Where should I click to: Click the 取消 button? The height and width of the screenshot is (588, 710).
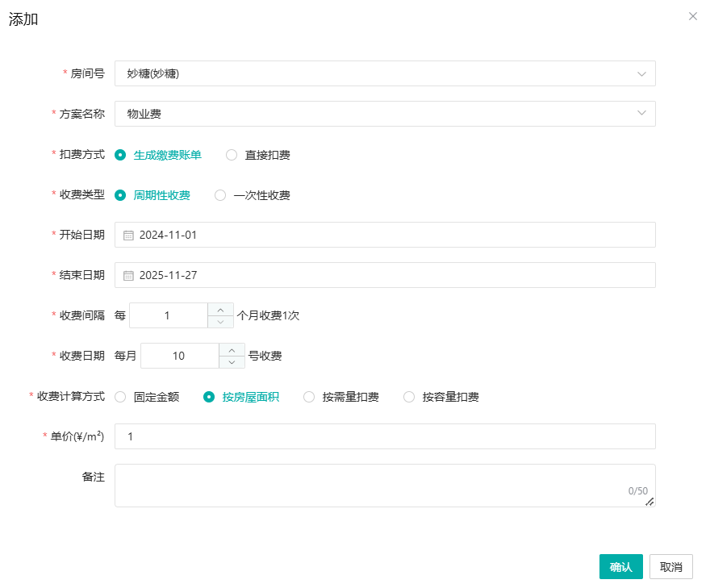click(x=670, y=567)
